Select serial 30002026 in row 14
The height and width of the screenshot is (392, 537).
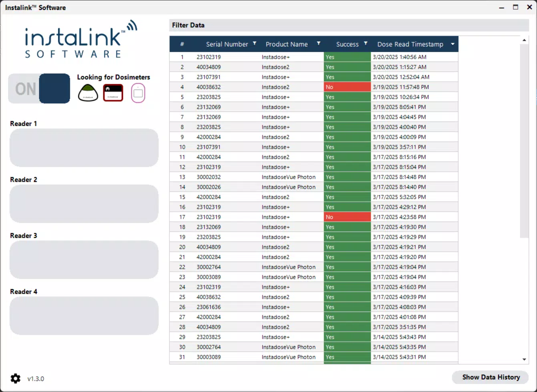[x=209, y=187]
